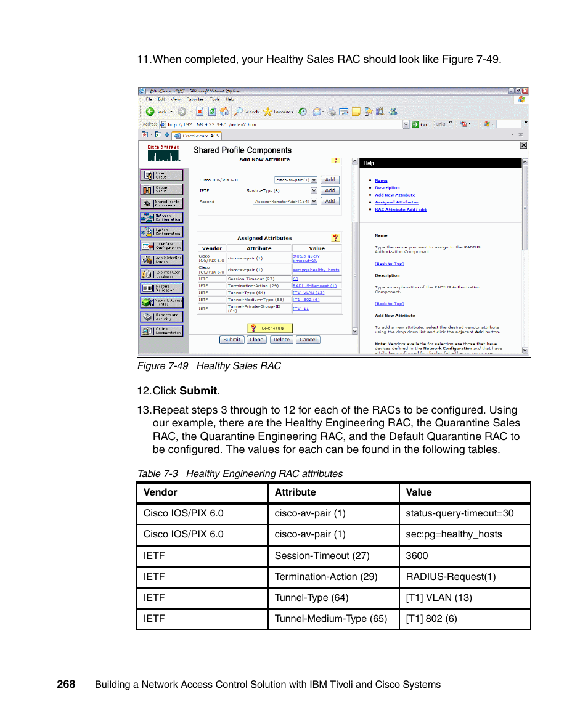The image size is (588, 718).
Task: Click Add for the IETF attribute
Action: [330, 190]
